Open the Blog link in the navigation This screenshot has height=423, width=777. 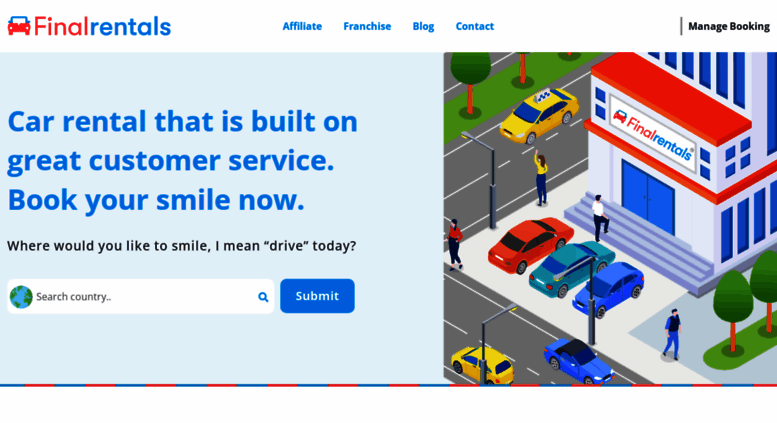[423, 26]
